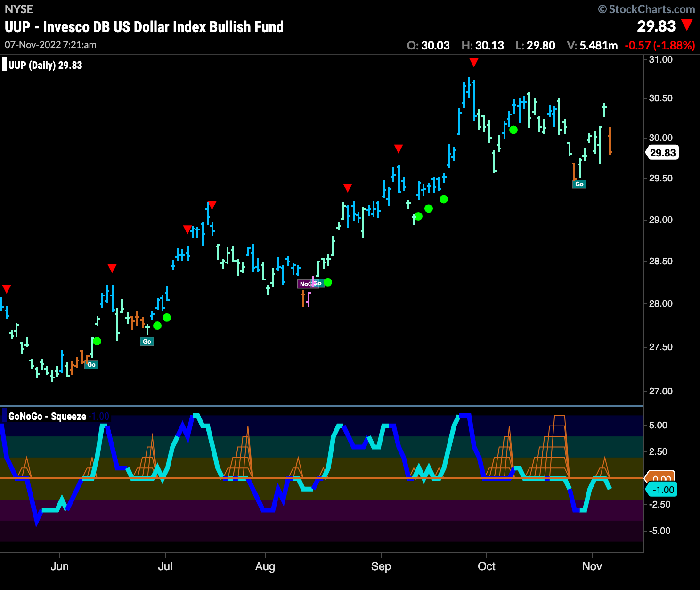Viewport: 700px width, 590px height.
Task: Click the UUP (Daily) 29.83 legend label
Action: click(45, 65)
